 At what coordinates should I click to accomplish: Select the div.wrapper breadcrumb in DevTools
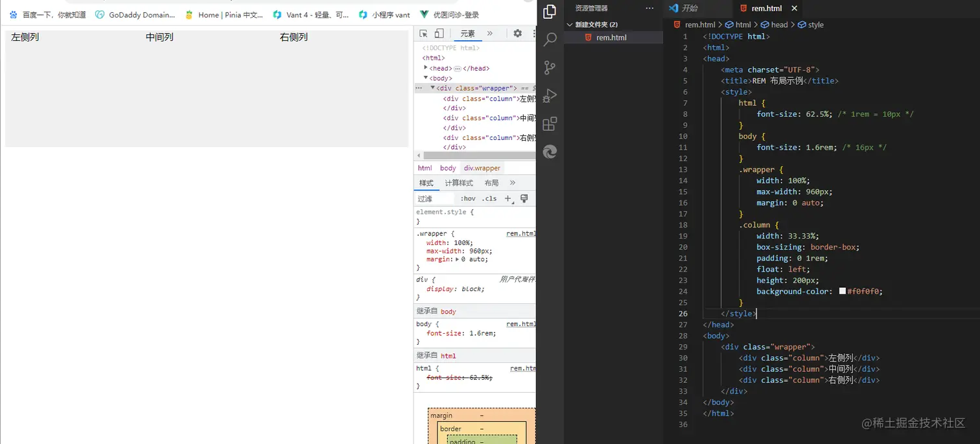click(482, 168)
